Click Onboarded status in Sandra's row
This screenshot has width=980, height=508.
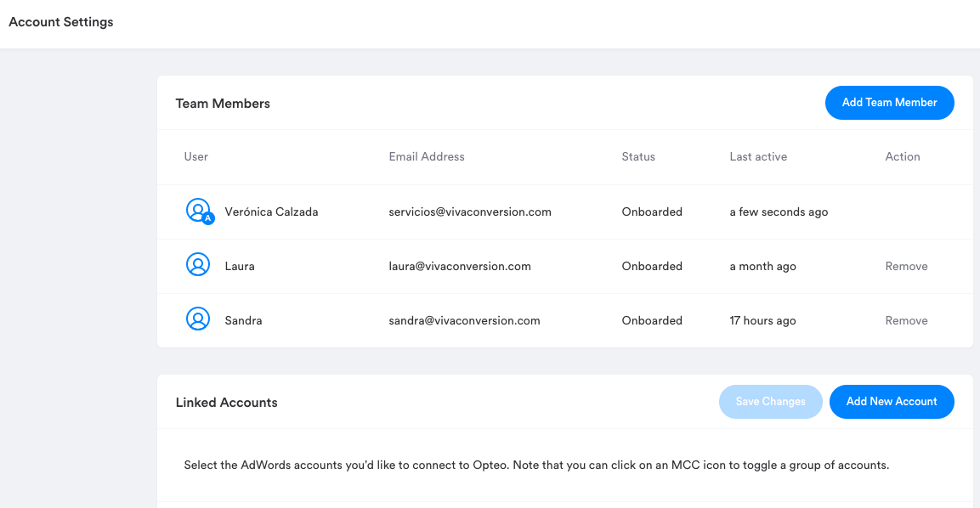point(652,320)
